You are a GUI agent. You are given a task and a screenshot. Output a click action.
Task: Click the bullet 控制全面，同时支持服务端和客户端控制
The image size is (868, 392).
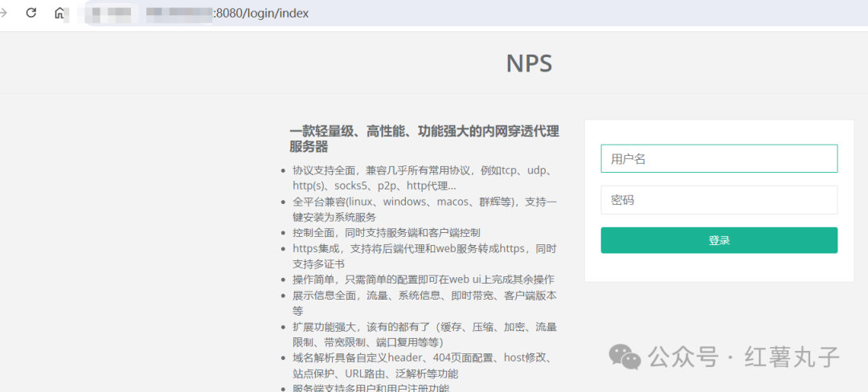click(x=387, y=233)
